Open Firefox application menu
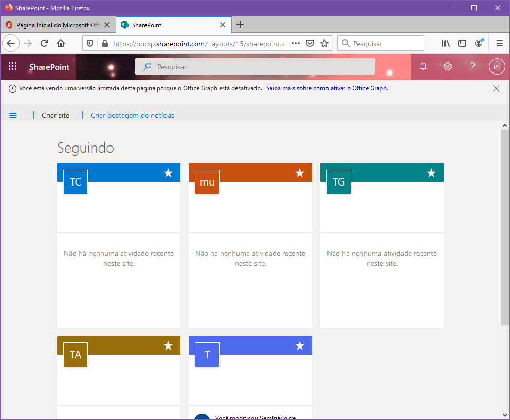This screenshot has height=420, width=510. click(499, 44)
